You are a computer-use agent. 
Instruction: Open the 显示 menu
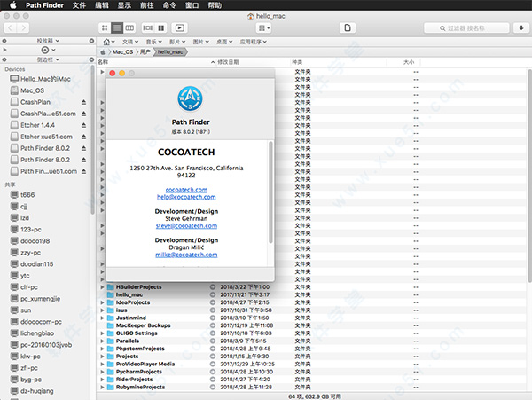tap(124, 5)
